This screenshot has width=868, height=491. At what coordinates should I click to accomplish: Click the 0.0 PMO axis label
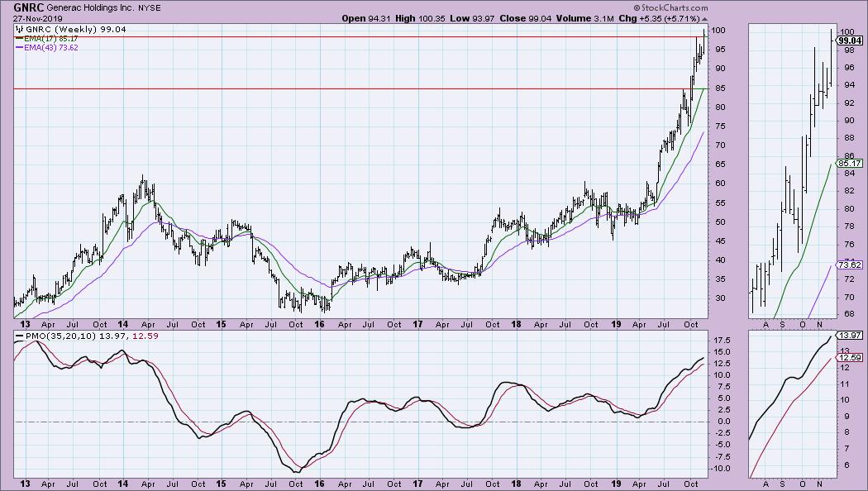click(x=724, y=422)
